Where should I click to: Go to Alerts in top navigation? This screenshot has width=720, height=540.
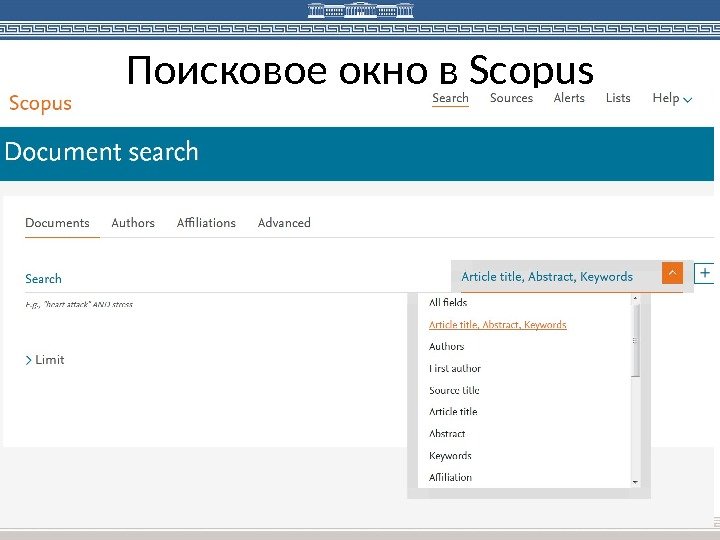coord(569,98)
